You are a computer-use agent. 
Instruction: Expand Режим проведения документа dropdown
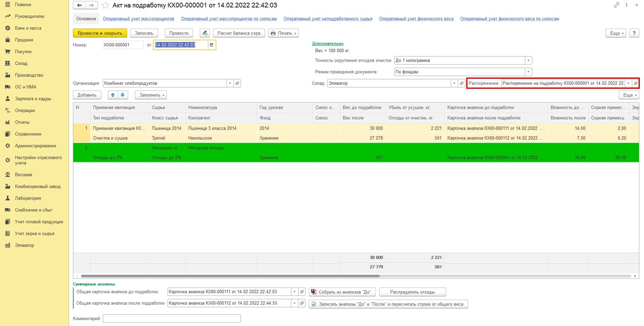coord(529,72)
